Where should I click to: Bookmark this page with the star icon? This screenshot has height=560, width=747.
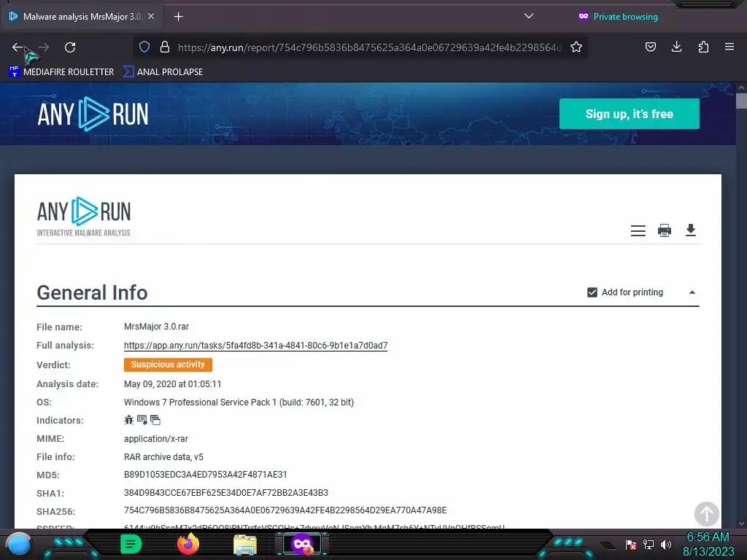tap(576, 47)
